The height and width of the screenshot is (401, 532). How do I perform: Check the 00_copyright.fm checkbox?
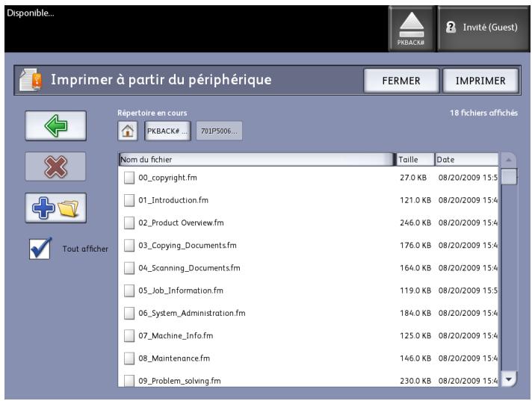tap(129, 178)
